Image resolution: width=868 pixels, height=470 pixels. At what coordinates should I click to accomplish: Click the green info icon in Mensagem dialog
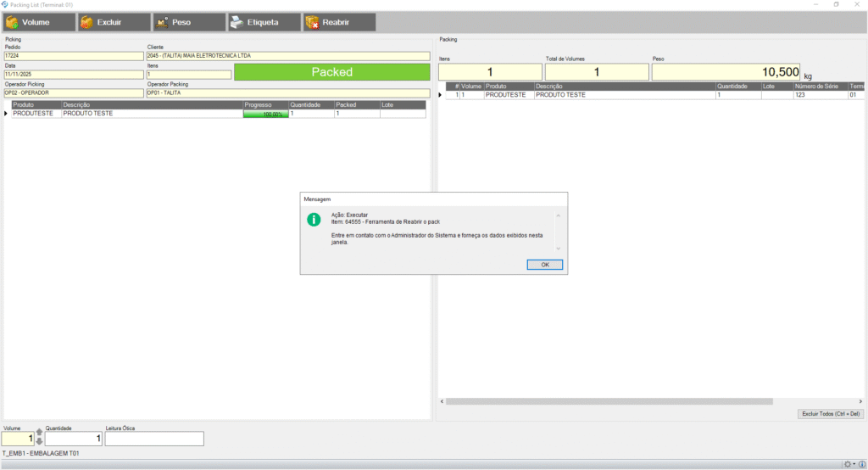coord(314,219)
